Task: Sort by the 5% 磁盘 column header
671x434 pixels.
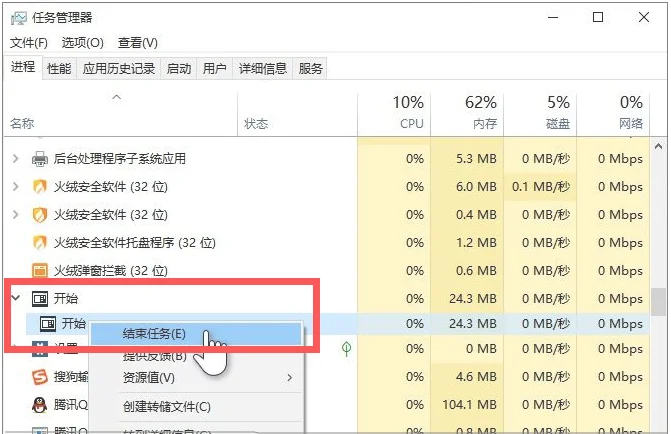Action: tap(540, 115)
